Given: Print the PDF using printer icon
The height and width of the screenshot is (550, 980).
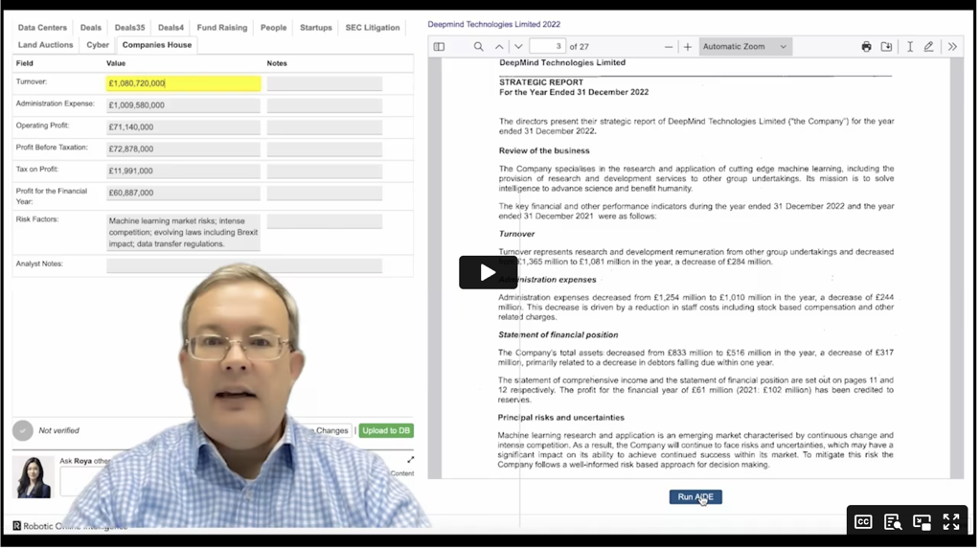Looking at the screenshot, I should tap(868, 47).
